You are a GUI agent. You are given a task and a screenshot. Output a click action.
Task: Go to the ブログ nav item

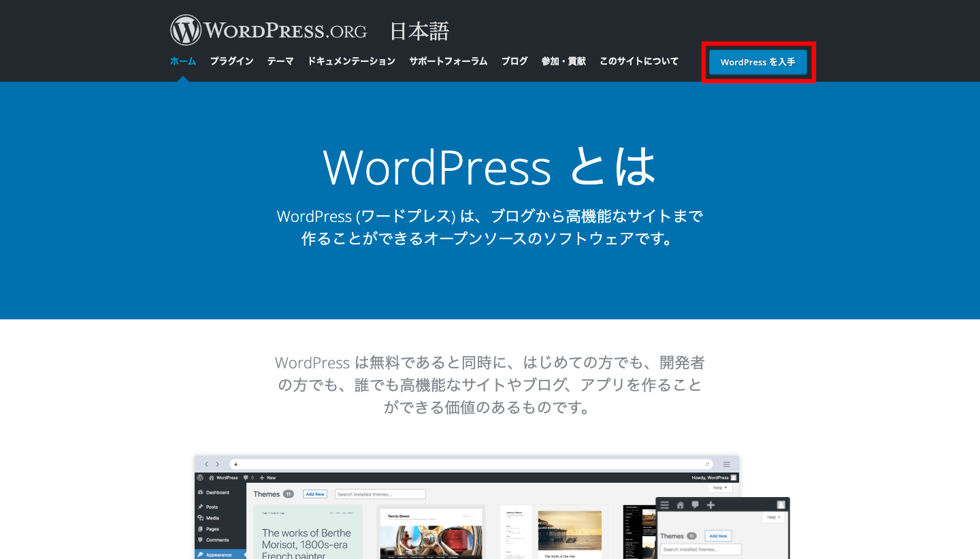pyautogui.click(x=514, y=61)
